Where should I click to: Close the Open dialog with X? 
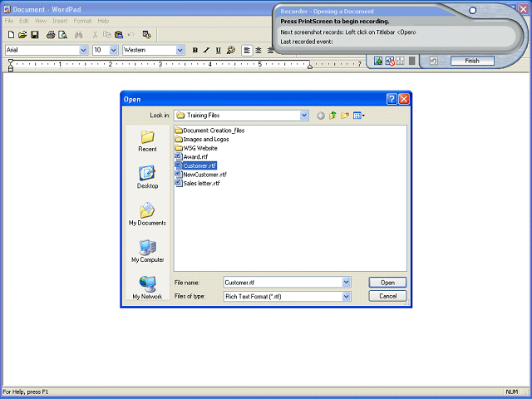(x=404, y=99)
